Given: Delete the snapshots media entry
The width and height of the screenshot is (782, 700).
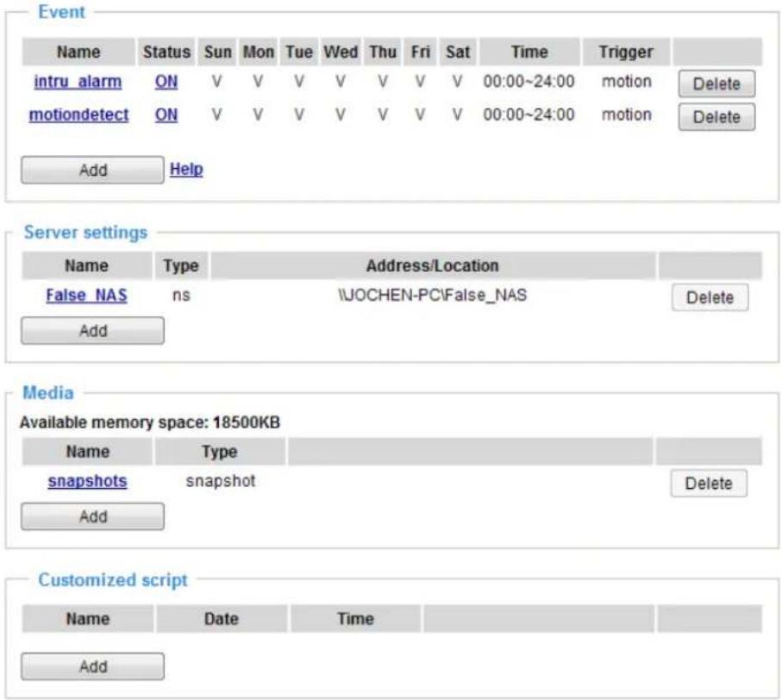Looking at the screenshot, I should point(709,483).
